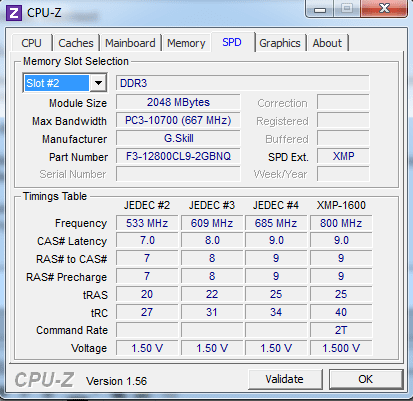Image resolution: width=413 pixels, height=401 pixels.
Task: Click the 2048 MBytes module size value
Action: pos(178,102)
